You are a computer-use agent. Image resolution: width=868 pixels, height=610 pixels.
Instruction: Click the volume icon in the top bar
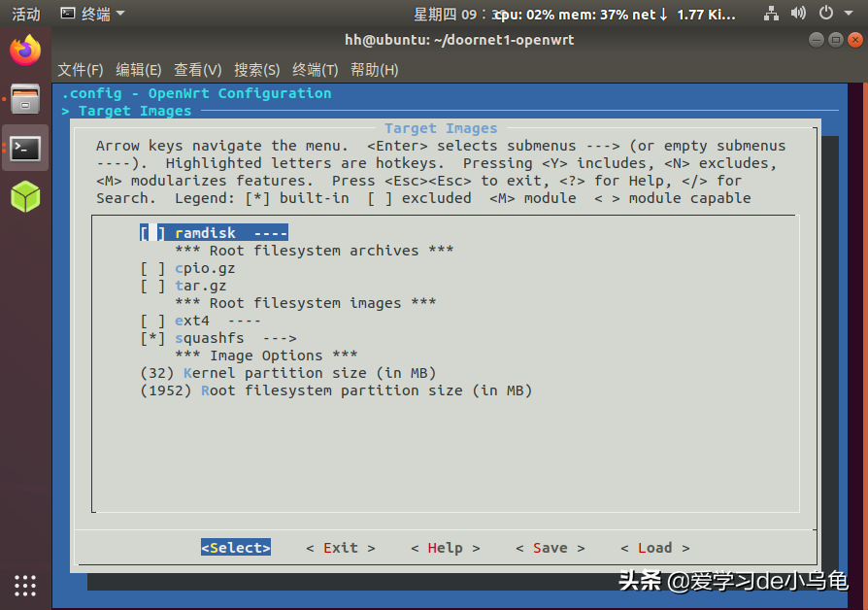[798, 14]
